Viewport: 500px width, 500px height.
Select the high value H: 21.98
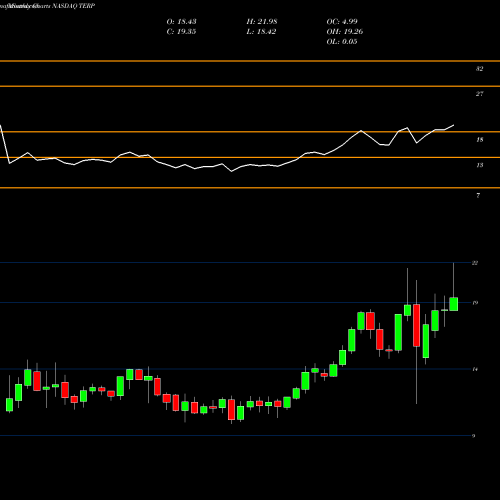262,22
